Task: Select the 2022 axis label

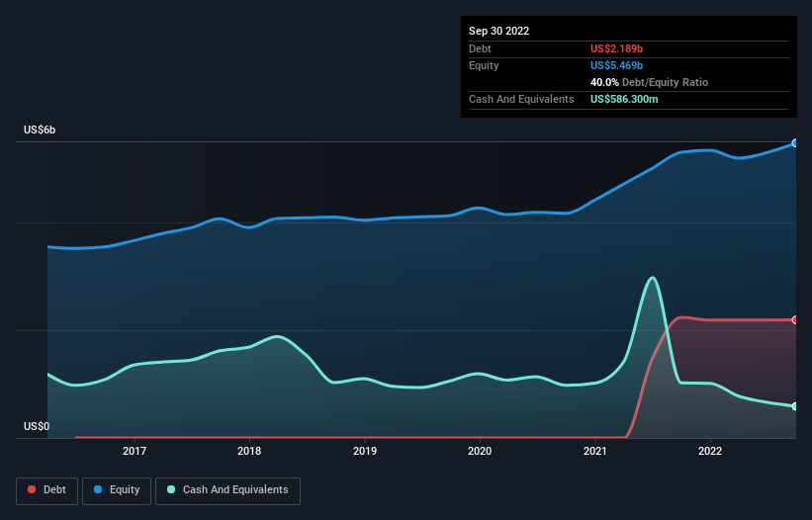Action: click(x=710, y=451)
